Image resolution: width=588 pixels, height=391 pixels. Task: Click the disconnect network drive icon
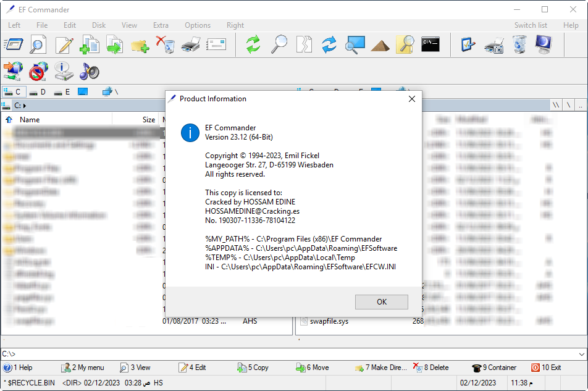(38, 71)
